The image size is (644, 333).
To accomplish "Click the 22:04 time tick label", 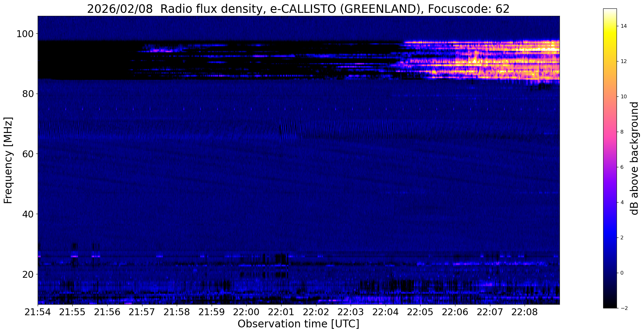I will [x=386, y=312].
